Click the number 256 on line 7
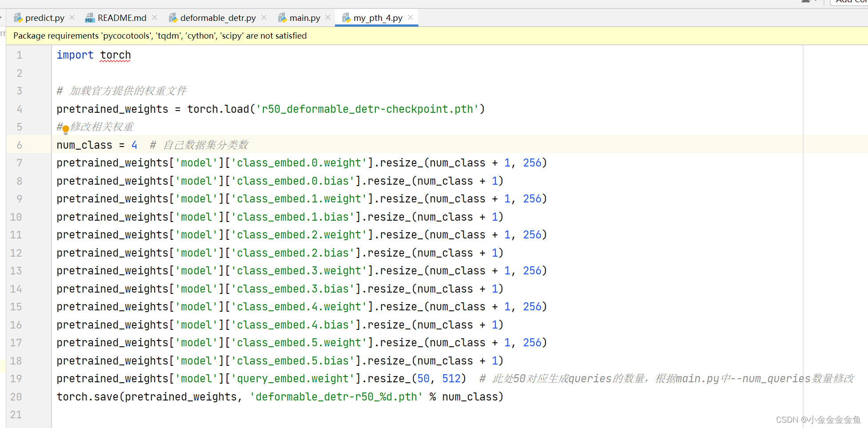868x428 pixels. (532, 163)
